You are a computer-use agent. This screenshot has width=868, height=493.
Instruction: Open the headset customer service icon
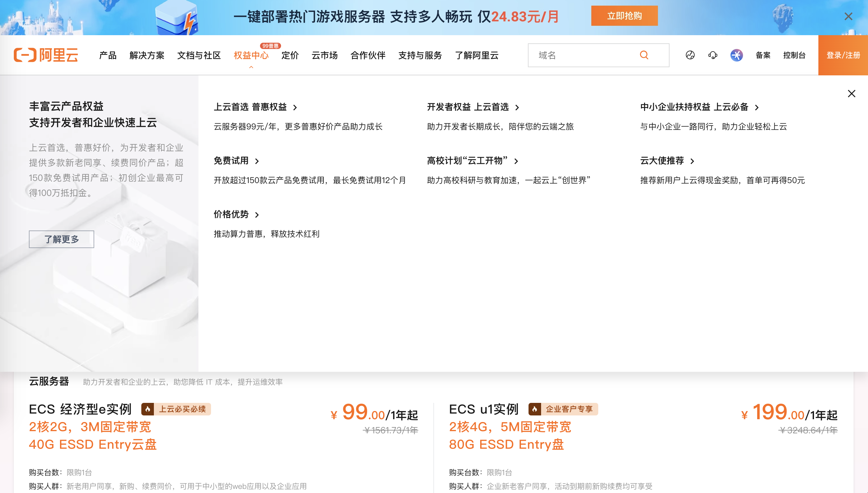713,55
